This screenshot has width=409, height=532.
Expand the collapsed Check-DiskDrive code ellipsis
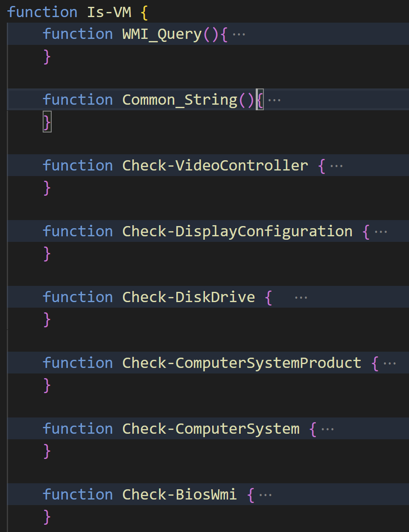click(x=301, y=298)
